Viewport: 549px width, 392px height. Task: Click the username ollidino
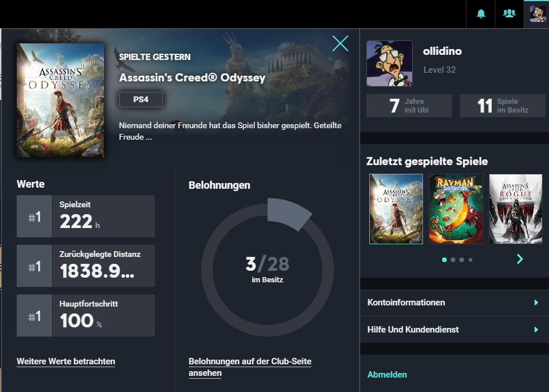click(x=442, y=51)
